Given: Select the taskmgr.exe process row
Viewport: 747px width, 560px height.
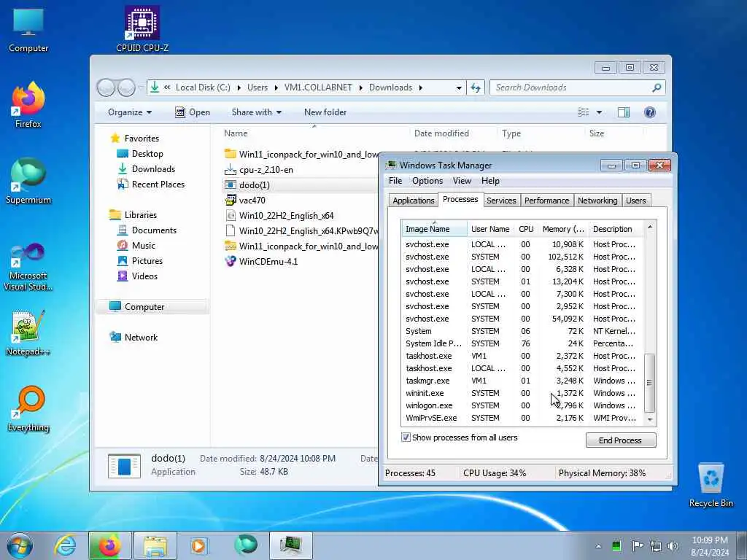Looking at the screenshot, I should tap(522, 381).
